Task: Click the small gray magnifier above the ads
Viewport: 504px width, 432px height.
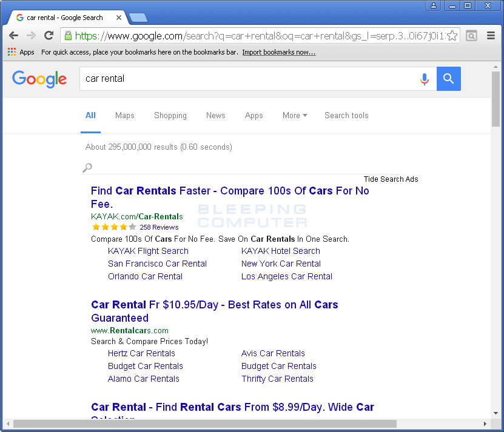Action: [87, 168]
